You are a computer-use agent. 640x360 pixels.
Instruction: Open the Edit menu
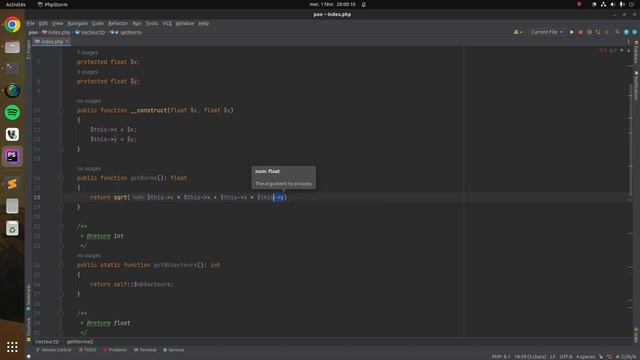coord(43,23)
